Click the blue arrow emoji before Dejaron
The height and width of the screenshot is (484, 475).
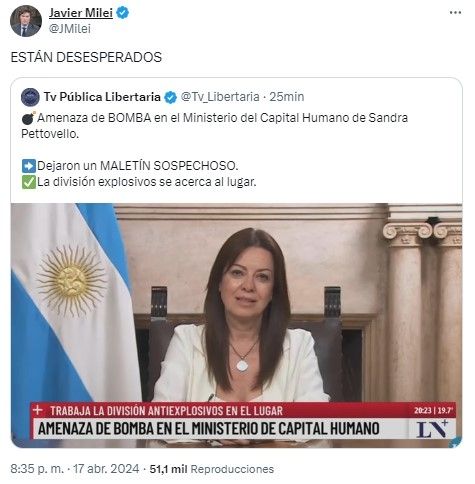pos(29,166)
